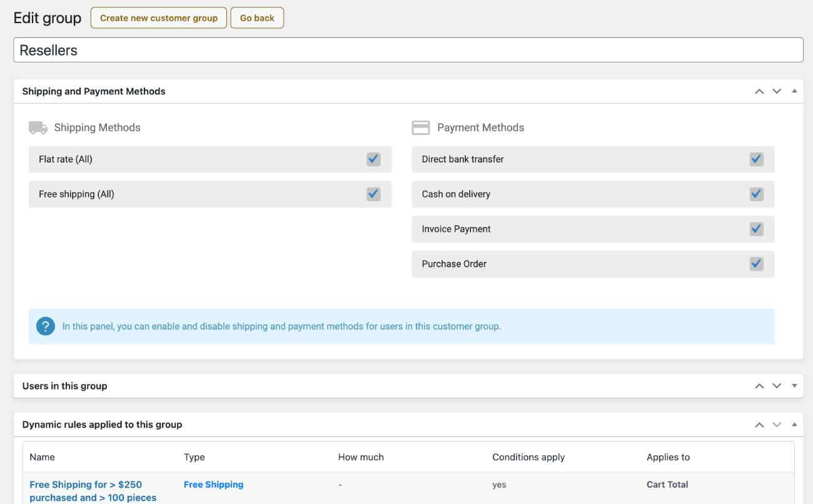Screen dimensions: 813x504
Task: Click Dynamic rules applied to this group heading
Action: click(x=102, y=425)
